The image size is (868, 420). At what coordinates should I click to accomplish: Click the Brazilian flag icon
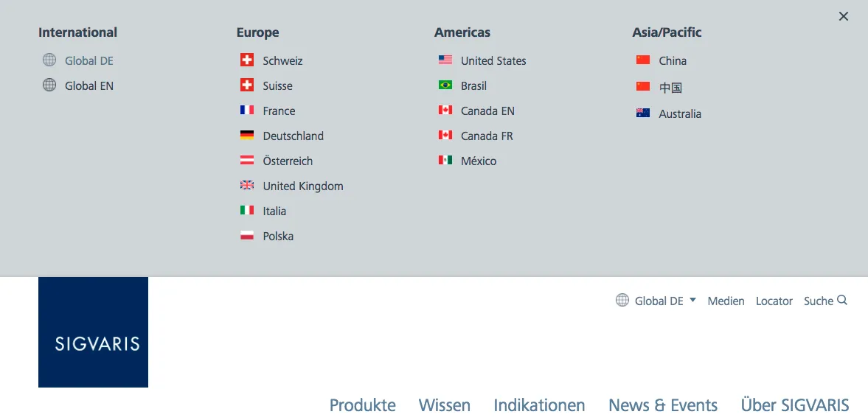pos(445,85)
